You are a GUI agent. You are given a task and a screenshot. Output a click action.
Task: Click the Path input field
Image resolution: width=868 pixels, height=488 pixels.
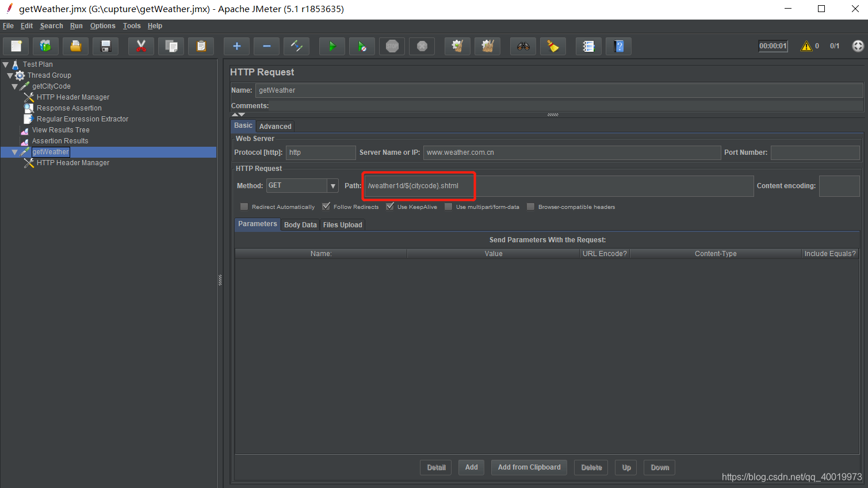(559, 186)
